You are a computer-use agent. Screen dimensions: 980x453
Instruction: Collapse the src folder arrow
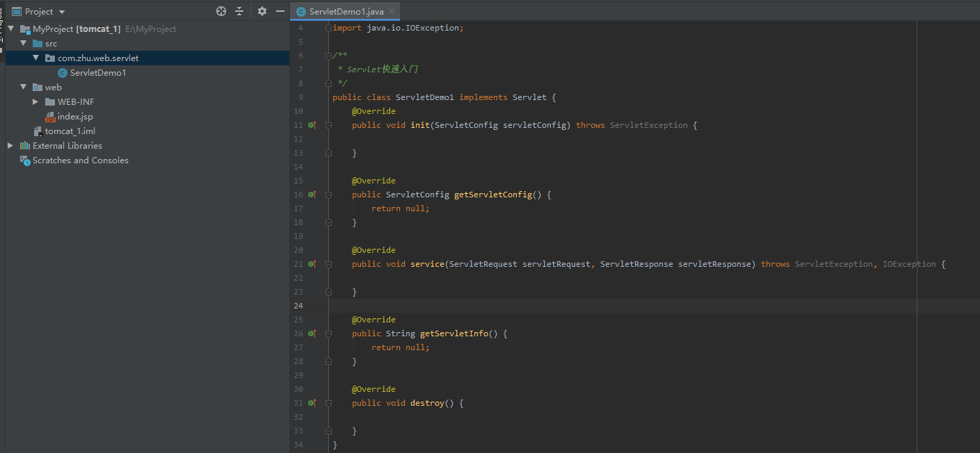pyautogui.click(x=23, y=44)
